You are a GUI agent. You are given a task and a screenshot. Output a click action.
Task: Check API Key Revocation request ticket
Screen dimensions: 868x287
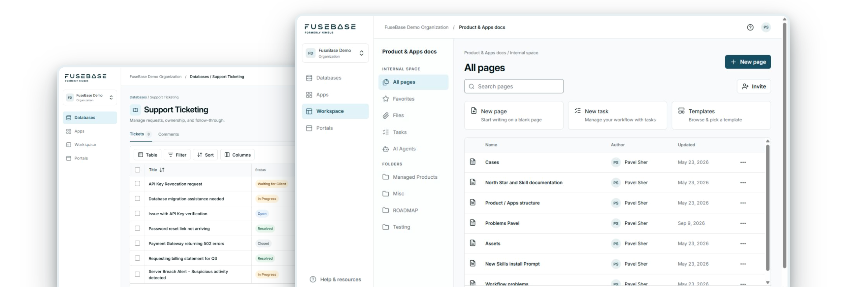click(x=138, y=184)
